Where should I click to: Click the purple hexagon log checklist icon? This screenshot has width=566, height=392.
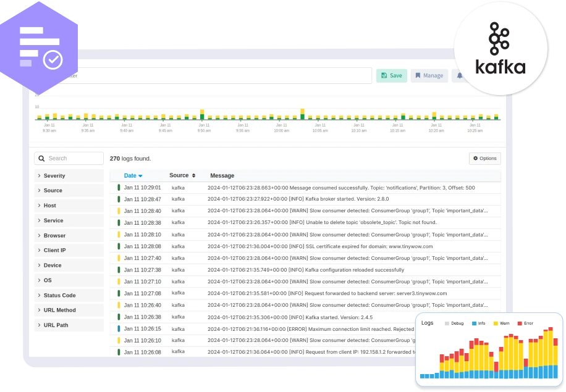(39, 48)
